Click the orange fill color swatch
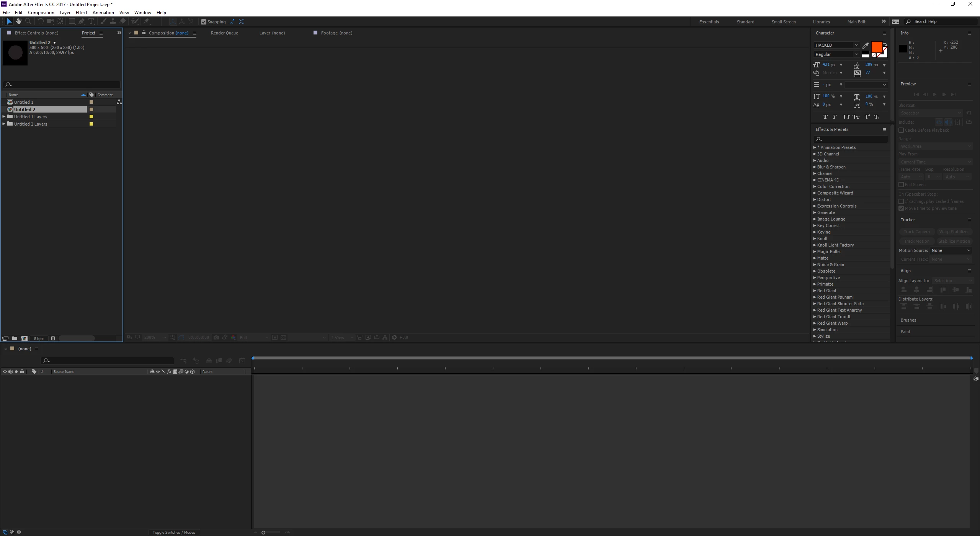980x536 pixels. point(876,47)
